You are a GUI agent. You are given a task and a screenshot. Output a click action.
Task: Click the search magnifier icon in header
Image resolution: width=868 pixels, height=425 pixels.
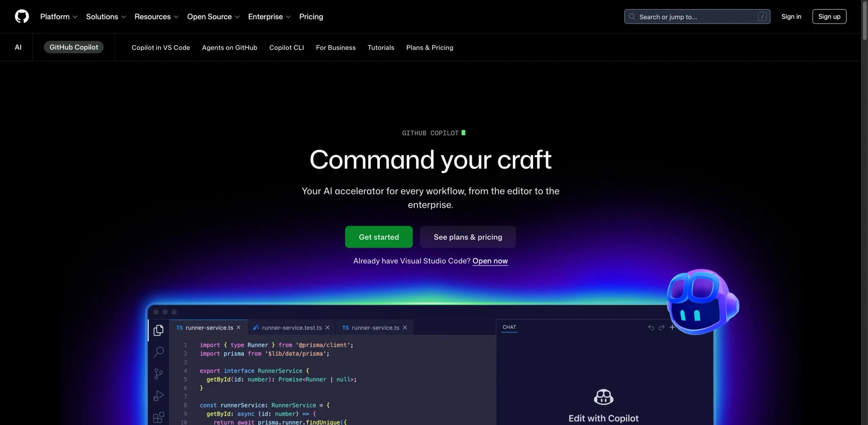pyautogui.click(x=632, y=17)
